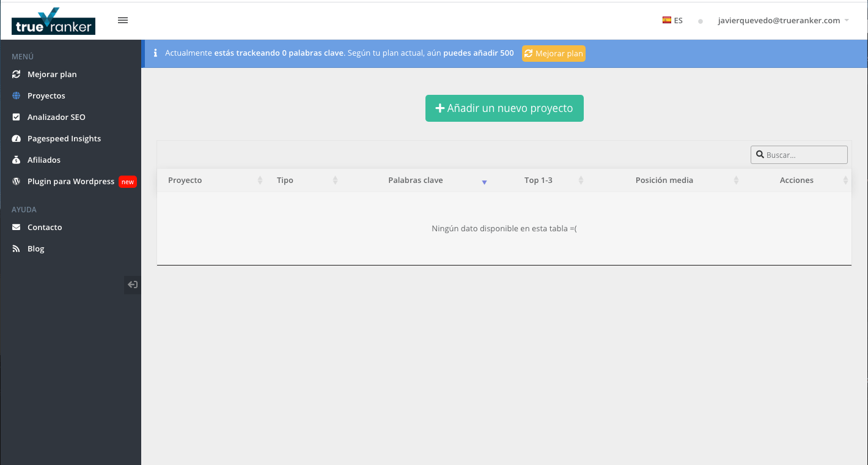Open the Proyectos section in the sidebar

point(46,95)
